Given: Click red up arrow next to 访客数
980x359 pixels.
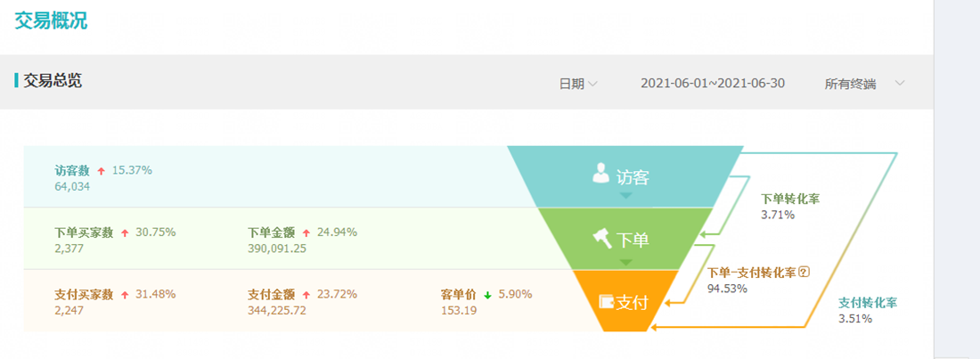Looking at the screenshot, I should [102, 170].
